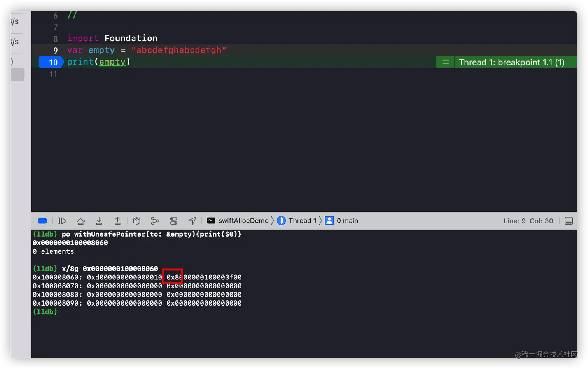Click the Simulate Location arrow icon
The height and width of the screenshot is (369, 588).
pos(192,221)
